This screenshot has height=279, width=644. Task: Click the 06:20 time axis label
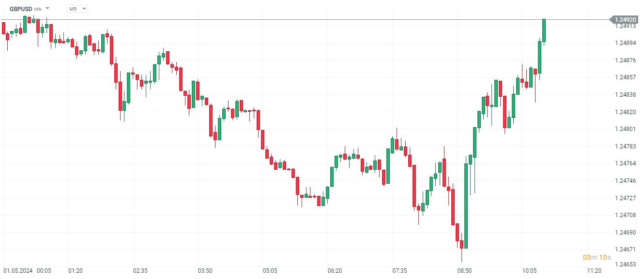pos(335,270)
